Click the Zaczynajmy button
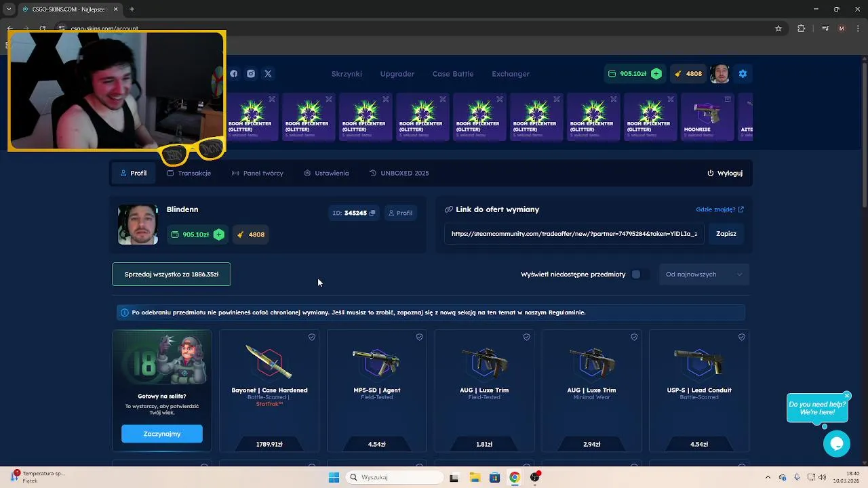Screen dimensions: 868x488 click(162, 434)
